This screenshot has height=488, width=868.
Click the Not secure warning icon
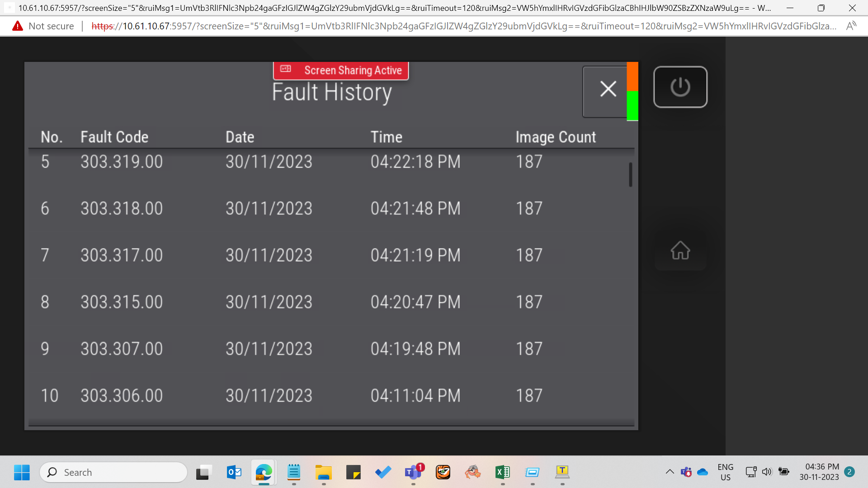[x=18, y=26]
